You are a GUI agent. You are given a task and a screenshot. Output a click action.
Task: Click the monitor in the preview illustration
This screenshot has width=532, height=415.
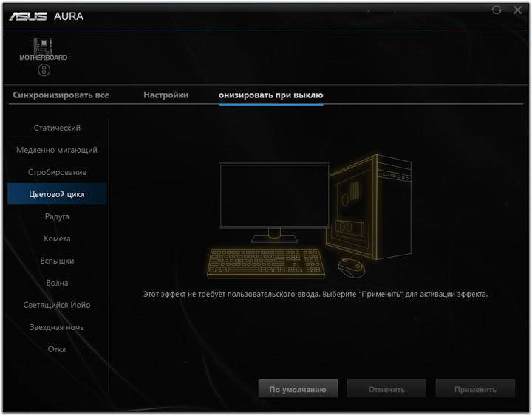click(x=274, y=202)
